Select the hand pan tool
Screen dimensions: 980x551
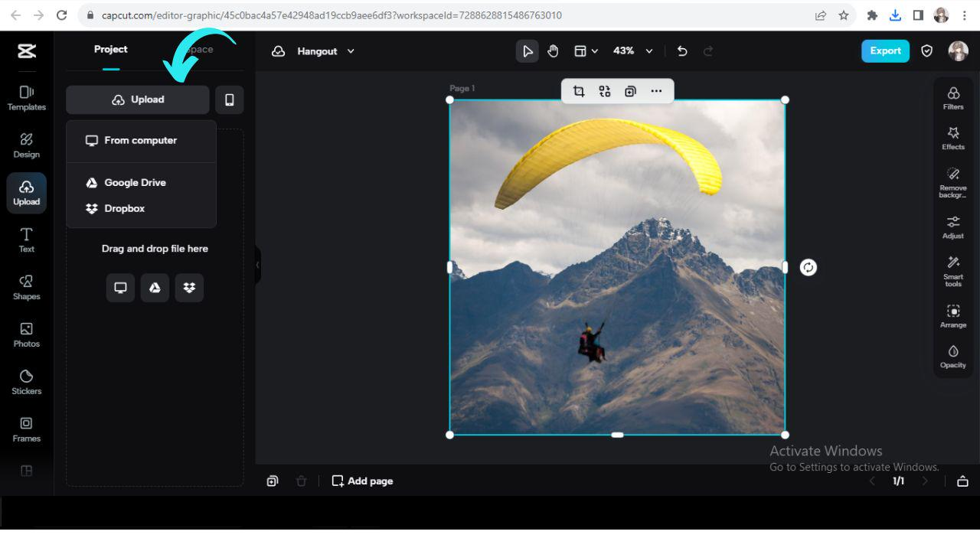coord(553,51)
